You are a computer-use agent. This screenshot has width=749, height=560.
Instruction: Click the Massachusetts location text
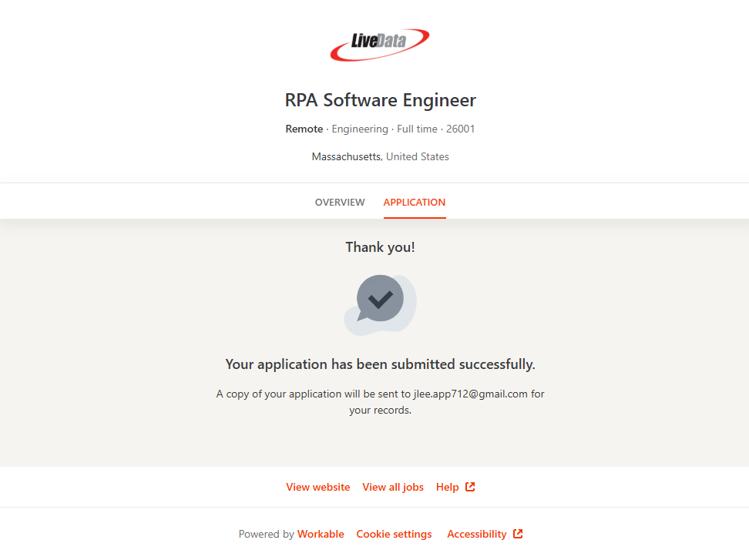coord(346,156)
